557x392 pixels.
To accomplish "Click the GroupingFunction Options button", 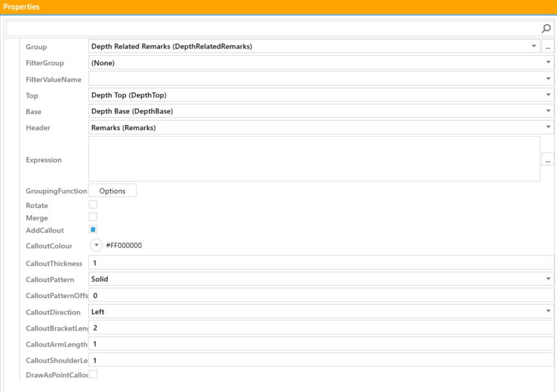I will (112, 191).
